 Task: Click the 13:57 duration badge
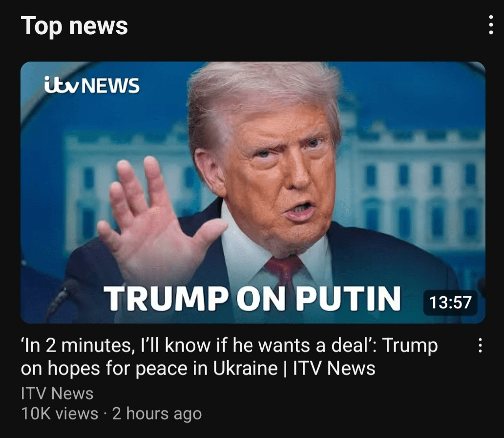coord(450,303)
